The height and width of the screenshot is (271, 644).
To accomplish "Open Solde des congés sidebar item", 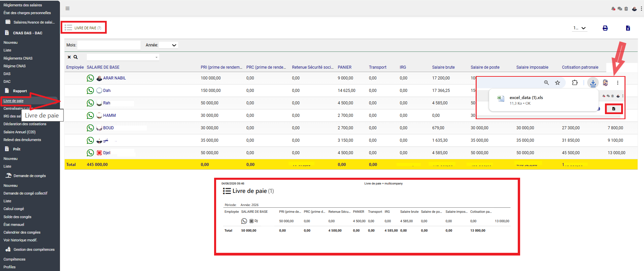I will 18,217.
